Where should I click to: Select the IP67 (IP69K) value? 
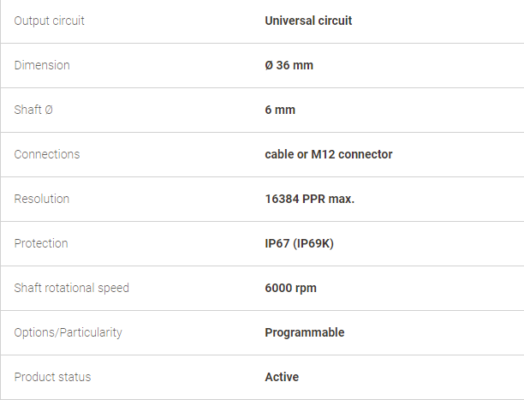tap(299, 243)
